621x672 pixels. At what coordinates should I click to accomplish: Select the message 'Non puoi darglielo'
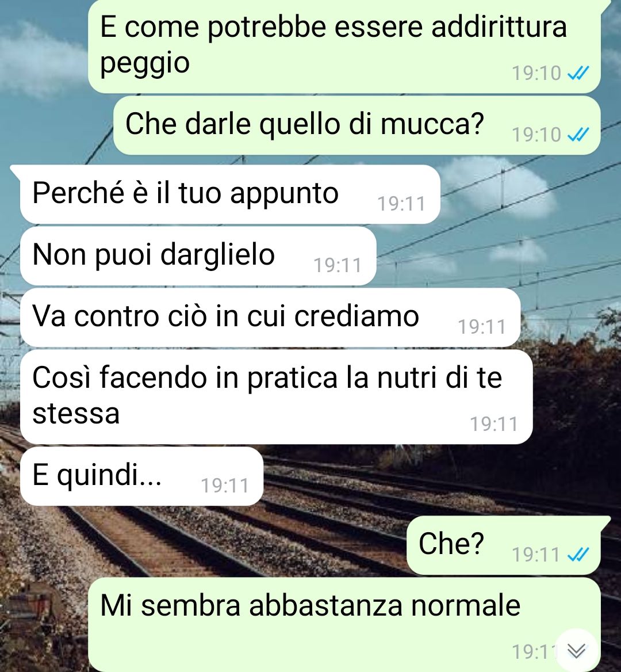coord(198,256)
